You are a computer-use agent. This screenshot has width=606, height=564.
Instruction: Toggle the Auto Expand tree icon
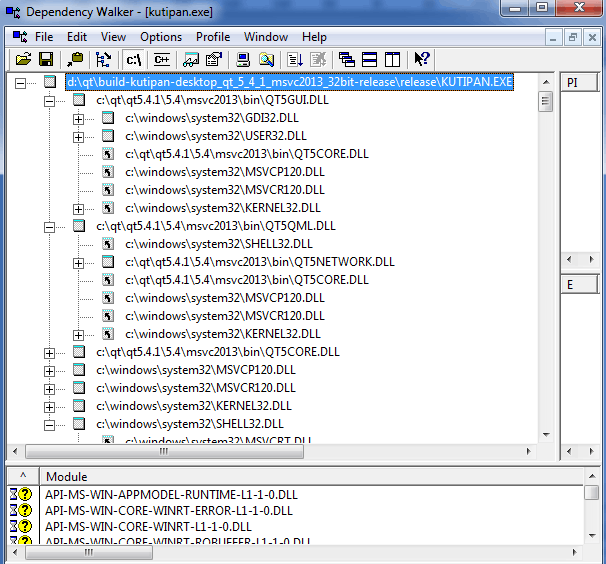[x=103, y=60]
